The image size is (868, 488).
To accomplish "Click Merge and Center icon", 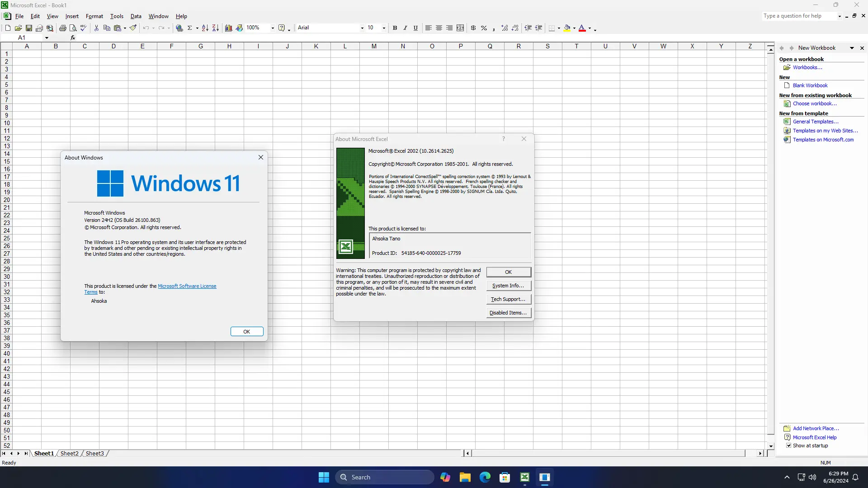I will [460, 28].
